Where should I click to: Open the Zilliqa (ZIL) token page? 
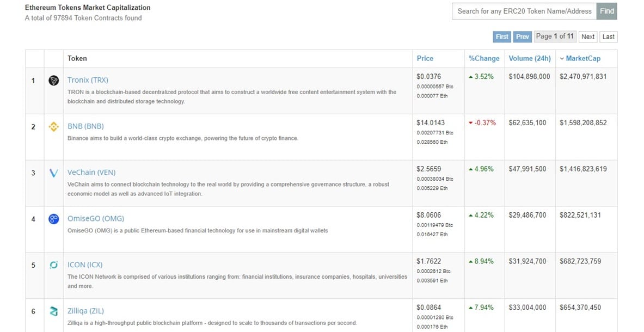click(85, 311)
